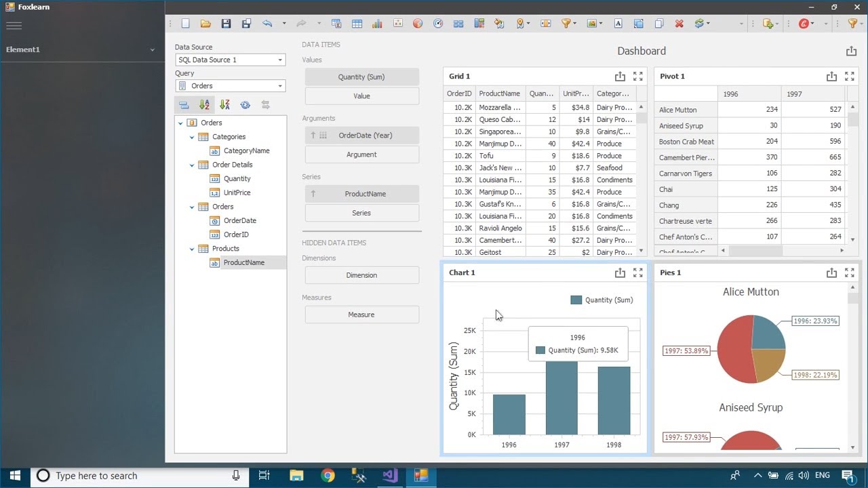Insert a Text Box item with the A icon
This screenshot has height=488, width=868.
(618, 24)
